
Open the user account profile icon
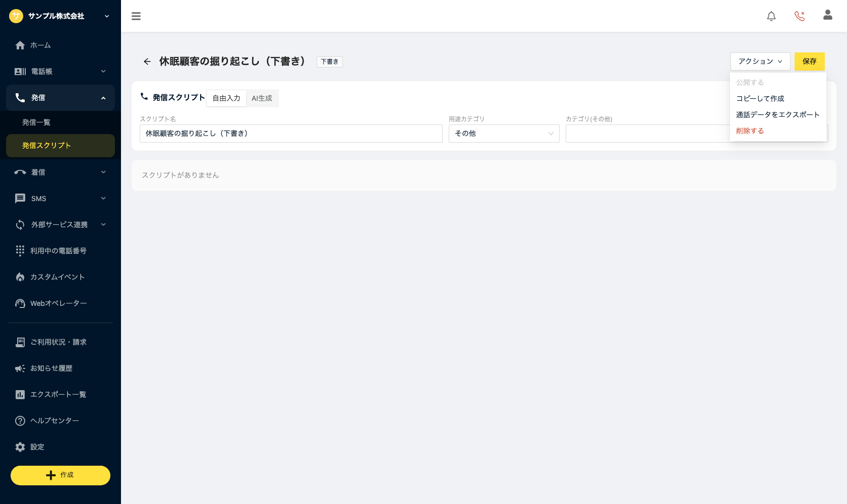[x=828, y=15]
